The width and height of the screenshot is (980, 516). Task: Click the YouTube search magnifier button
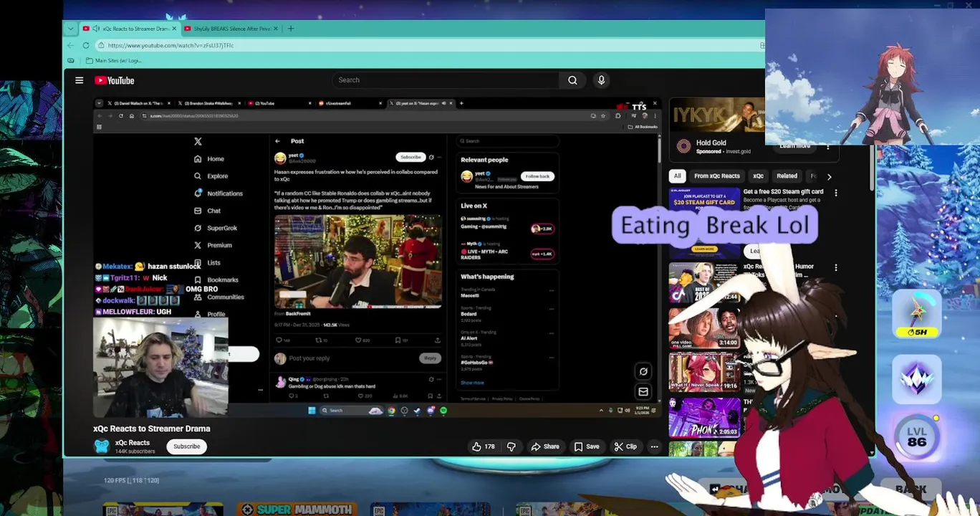coord(572,80)
